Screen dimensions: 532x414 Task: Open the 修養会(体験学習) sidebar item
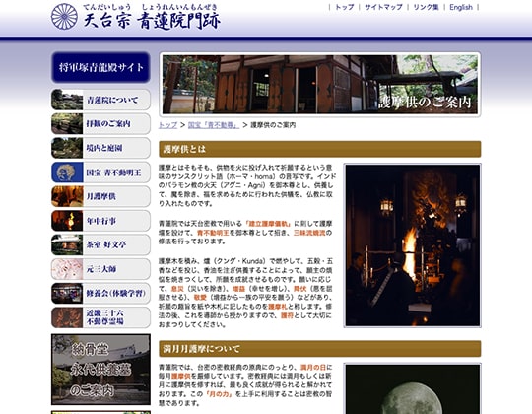(100, 293)
